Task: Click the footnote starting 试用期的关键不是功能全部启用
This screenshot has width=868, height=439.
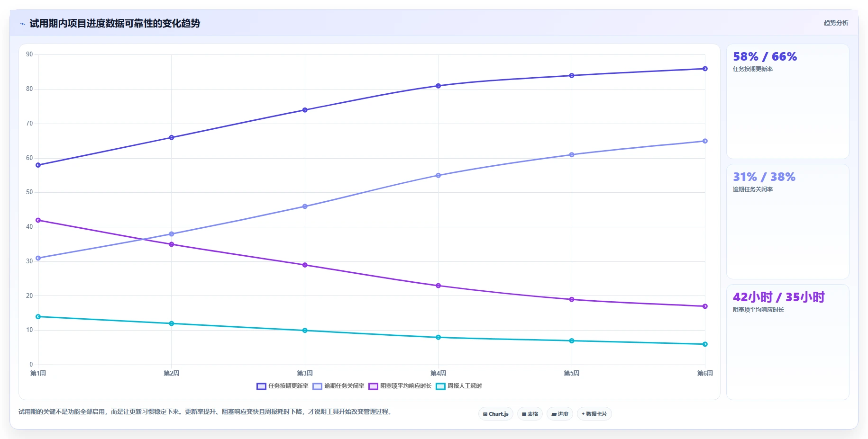Action: point(206,412)
